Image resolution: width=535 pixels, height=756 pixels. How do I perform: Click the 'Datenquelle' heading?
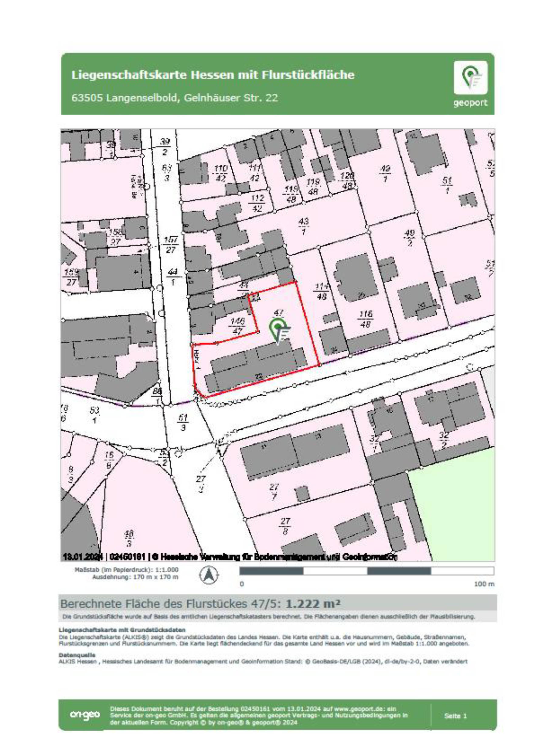[77, 655]
